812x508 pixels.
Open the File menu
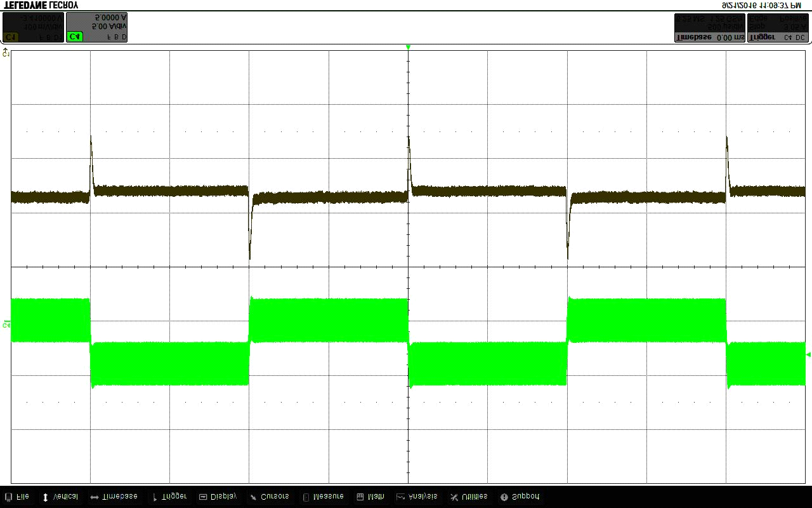(17, 497)
